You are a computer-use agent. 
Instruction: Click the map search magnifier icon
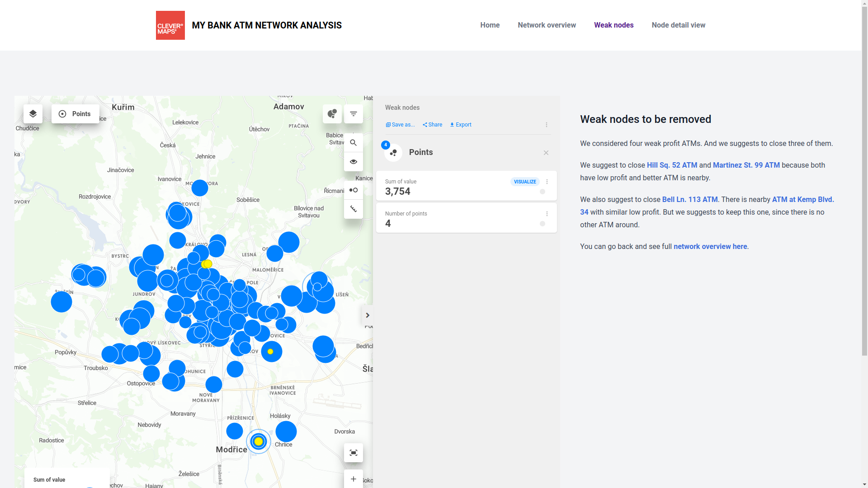[x=354, y=143]
